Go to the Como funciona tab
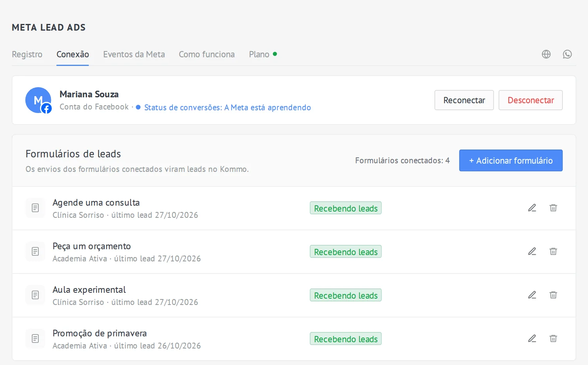Viewport: 588px width, 365px height. 207,54
